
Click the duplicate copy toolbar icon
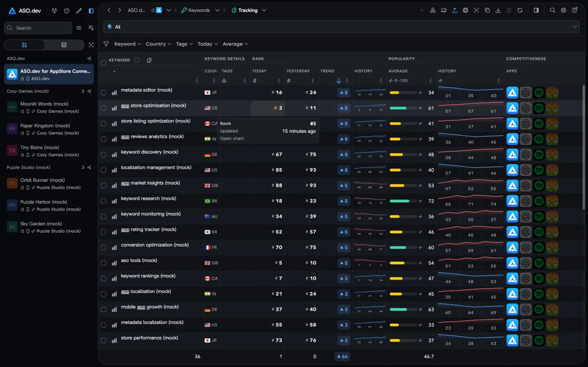click(x=487, y=10)
